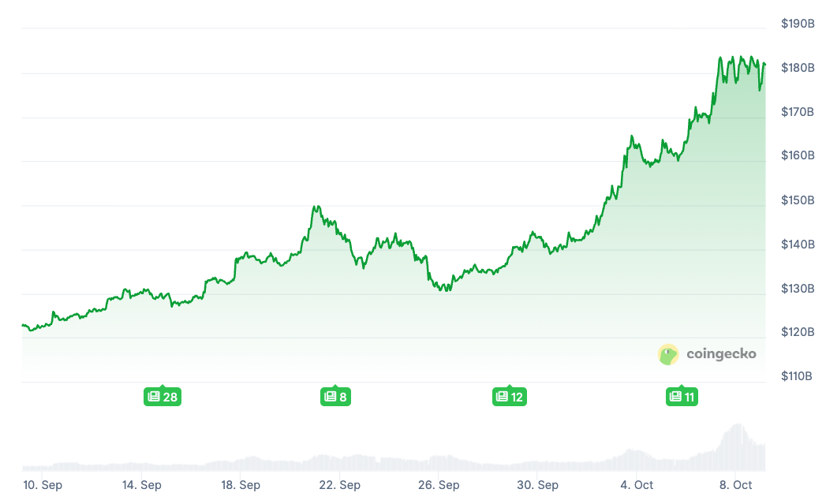Click the 10. Sep date label
The width and height of the screenshot is (826, 504).
click(43, 485)
